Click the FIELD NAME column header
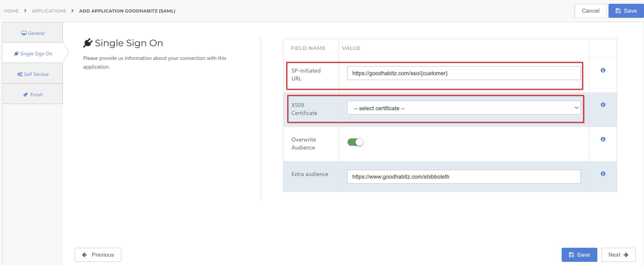The height and width of the screenshot is (265, 644). click(308, 48)
